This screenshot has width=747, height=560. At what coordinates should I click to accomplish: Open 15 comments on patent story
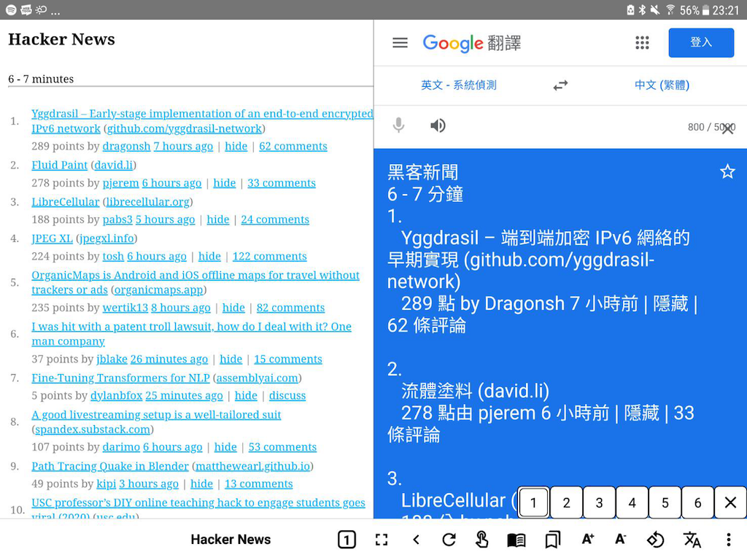pyautogui.click(x=288, y=359)
